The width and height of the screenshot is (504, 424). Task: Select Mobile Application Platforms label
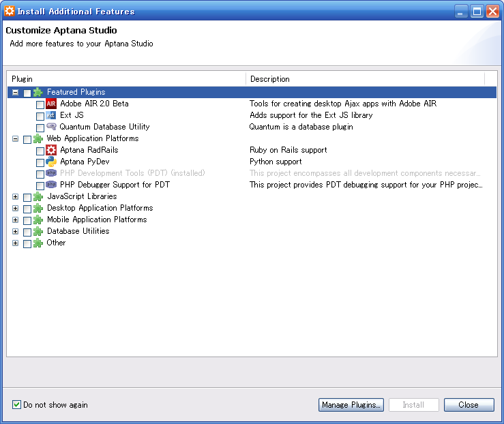97,219
